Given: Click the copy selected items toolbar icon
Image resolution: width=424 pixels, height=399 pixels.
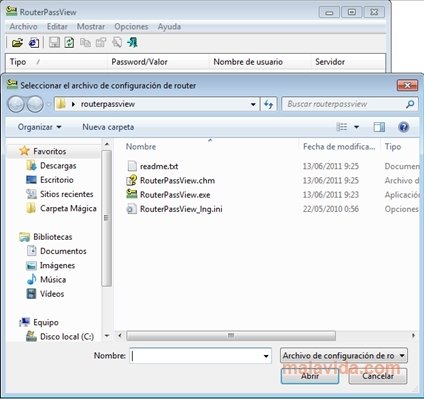Looking at the screenshot, I should tap(85, 43).
